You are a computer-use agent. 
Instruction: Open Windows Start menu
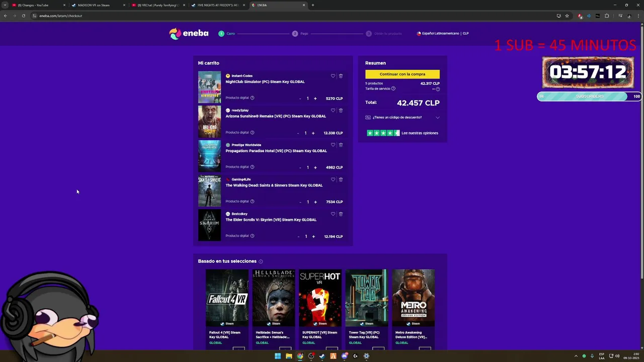click(278, 356)
